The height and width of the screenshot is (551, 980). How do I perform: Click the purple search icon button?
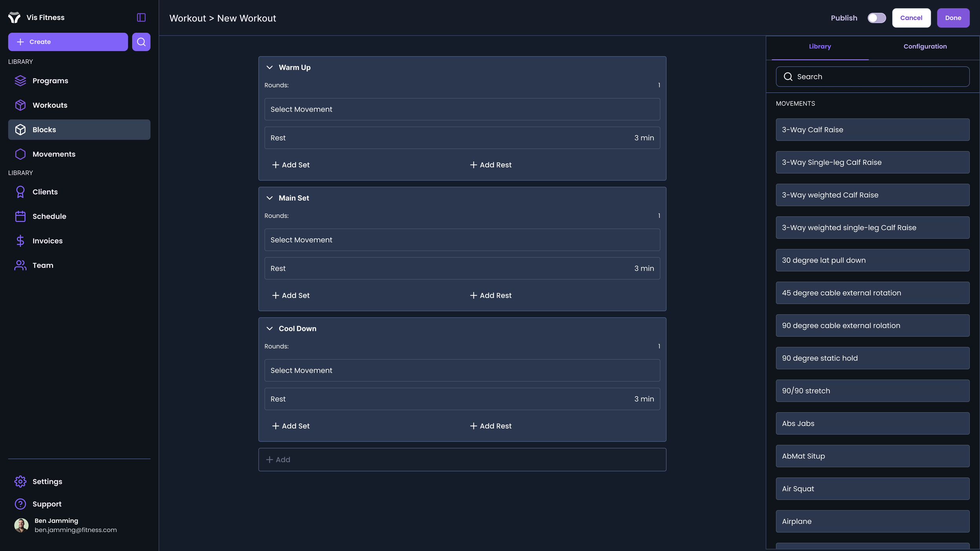(x=141, y=42)
